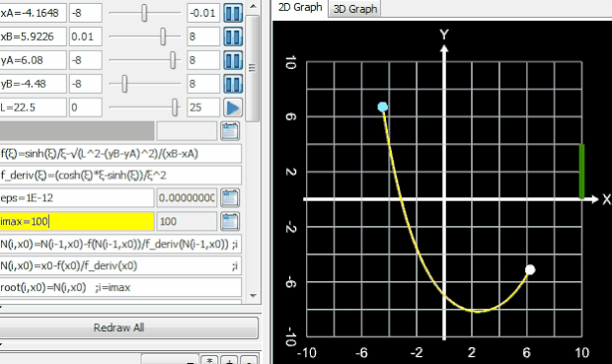Click the empty grey definition field
612x364 pixels.
pos(77,131)
